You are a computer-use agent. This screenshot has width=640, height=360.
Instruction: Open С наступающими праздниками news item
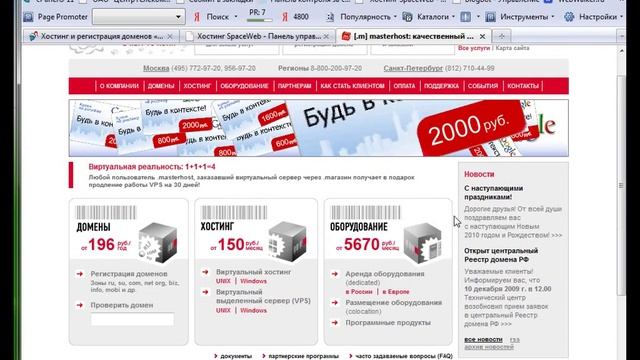click(493, 193)
